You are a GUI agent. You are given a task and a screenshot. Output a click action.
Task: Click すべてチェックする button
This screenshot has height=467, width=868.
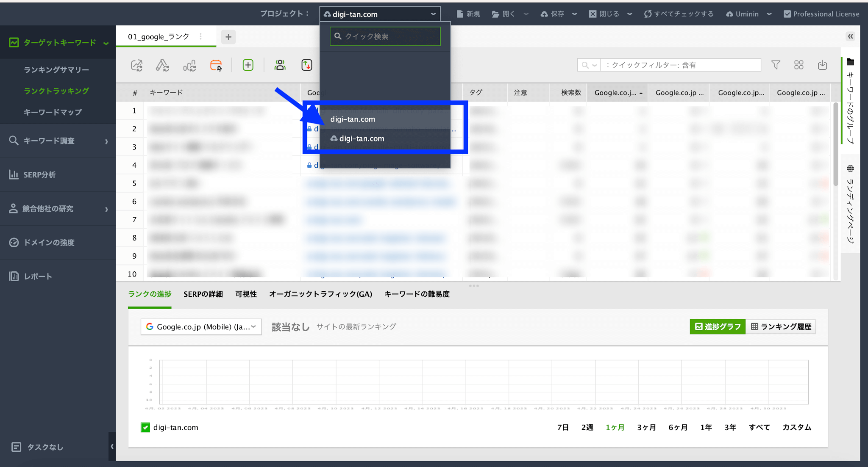[679, 14]
